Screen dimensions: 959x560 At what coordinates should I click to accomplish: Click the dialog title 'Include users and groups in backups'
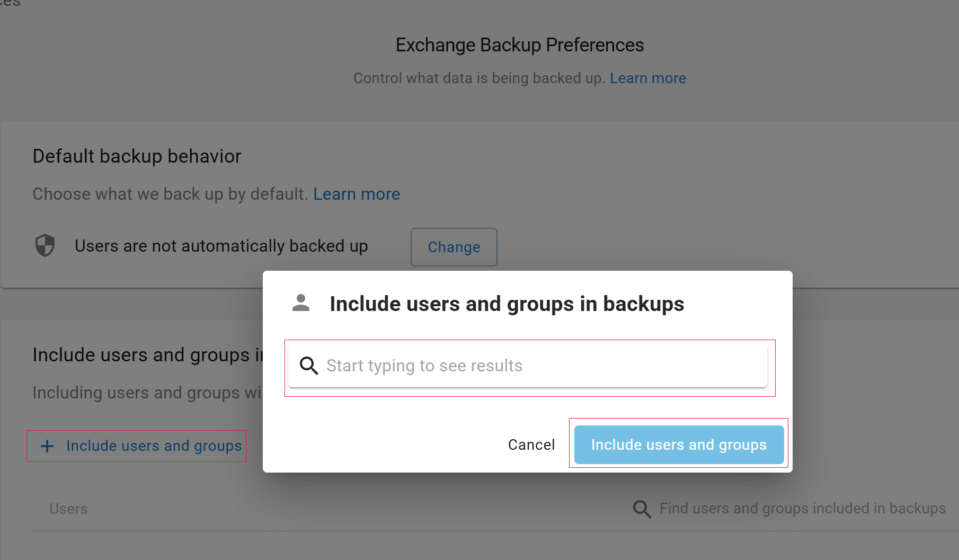point(507,304)
